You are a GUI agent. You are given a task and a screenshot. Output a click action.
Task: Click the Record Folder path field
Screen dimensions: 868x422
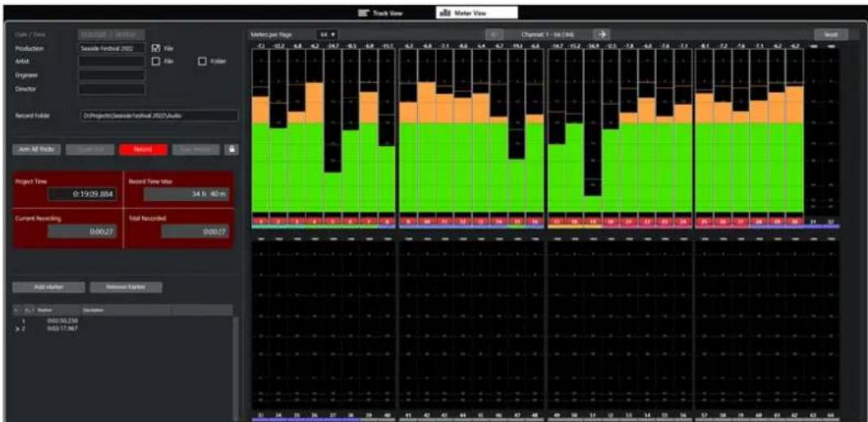click(158, 116)
